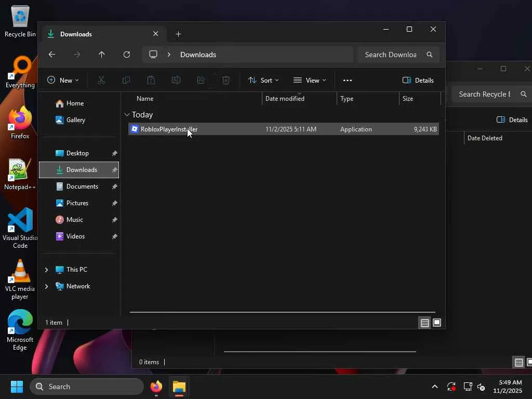Go up one folder level

102,55
